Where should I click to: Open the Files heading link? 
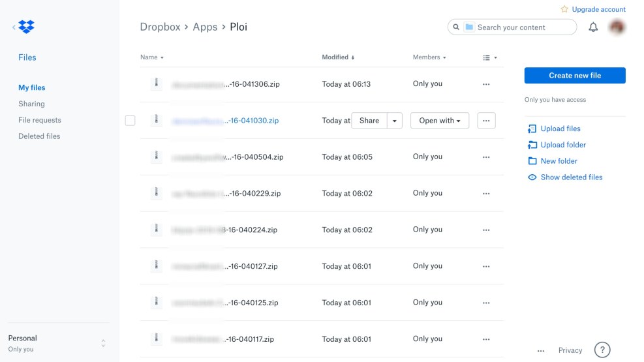pos(27,57)
